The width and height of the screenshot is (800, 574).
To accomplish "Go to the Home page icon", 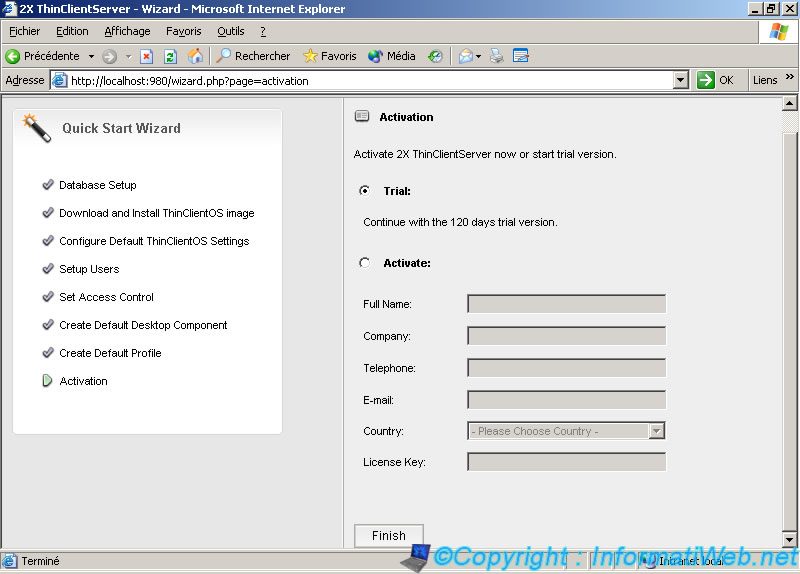I will pos(195,56).
